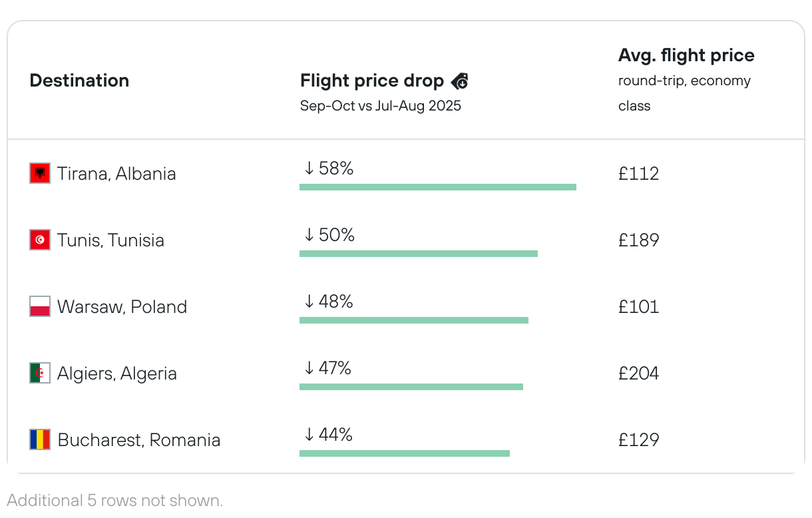Screen dimensions: 812x518
Task: Click the £112 average price for Tirana
Action: (638, 174)
